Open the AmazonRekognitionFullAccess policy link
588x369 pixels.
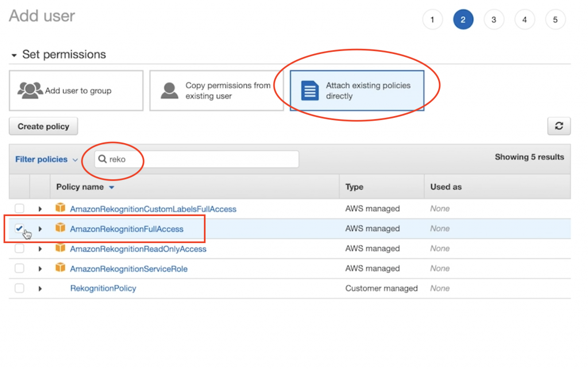click(x=127, y=229)
